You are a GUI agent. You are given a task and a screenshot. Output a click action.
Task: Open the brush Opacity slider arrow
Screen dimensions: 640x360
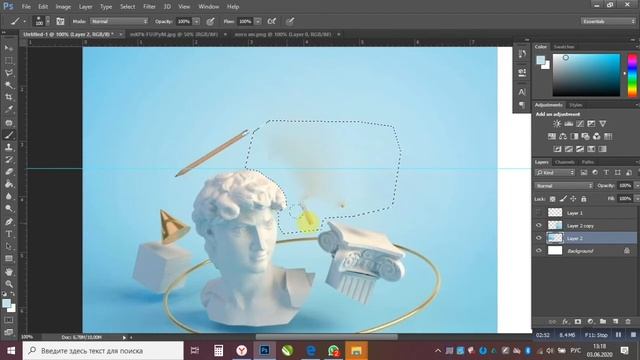point(196,21)
